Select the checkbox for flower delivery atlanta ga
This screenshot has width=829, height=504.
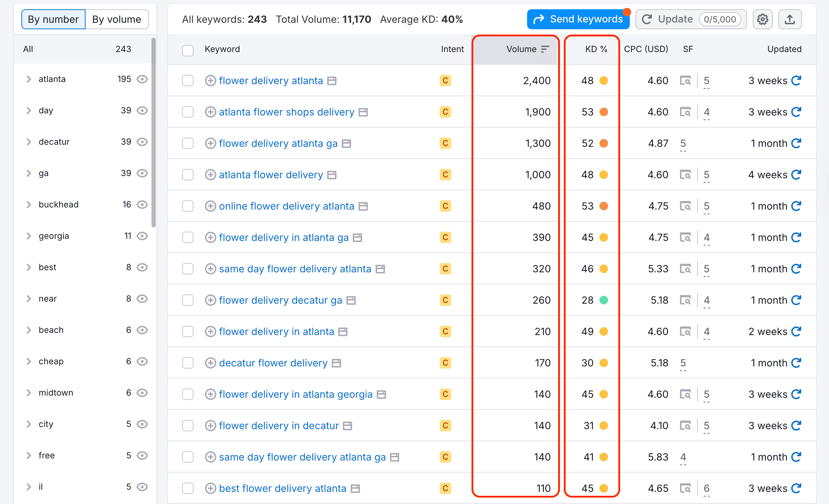[188, 143]
